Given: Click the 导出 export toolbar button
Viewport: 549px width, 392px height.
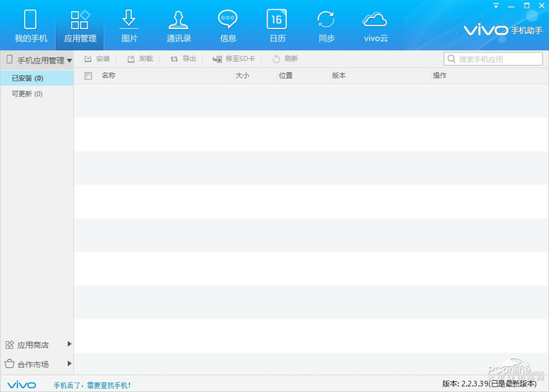Looking at the screenshot, I should click(x=183, y=59).
